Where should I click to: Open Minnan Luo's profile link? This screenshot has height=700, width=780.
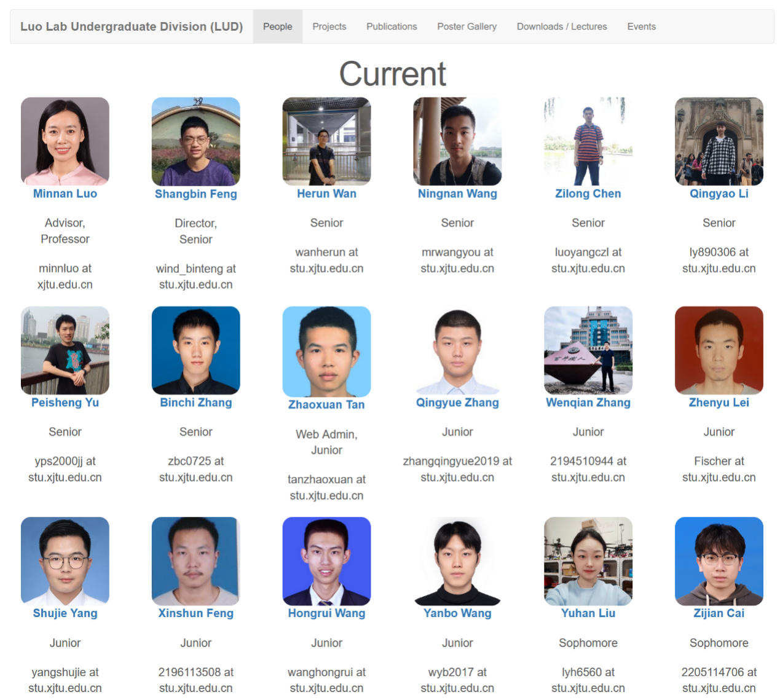coord(65,194)
